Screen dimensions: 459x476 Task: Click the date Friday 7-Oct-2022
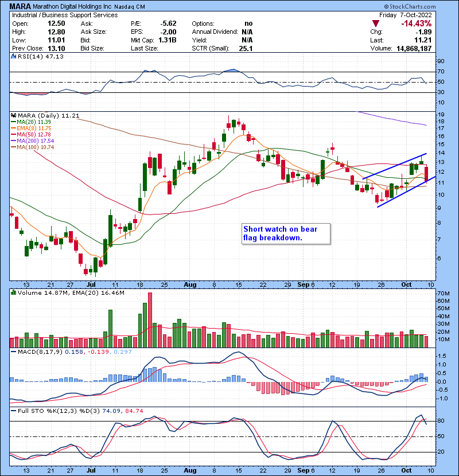coord(405,15)
